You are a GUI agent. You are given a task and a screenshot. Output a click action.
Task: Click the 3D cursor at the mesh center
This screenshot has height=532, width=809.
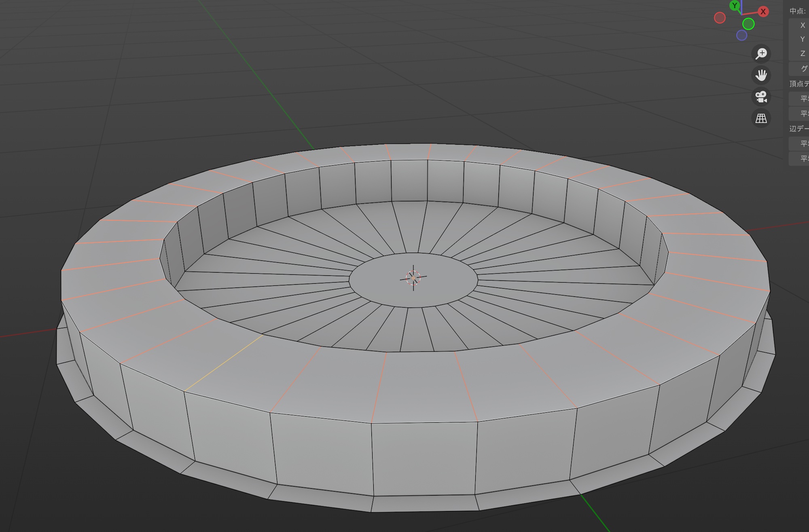(413, 278)
